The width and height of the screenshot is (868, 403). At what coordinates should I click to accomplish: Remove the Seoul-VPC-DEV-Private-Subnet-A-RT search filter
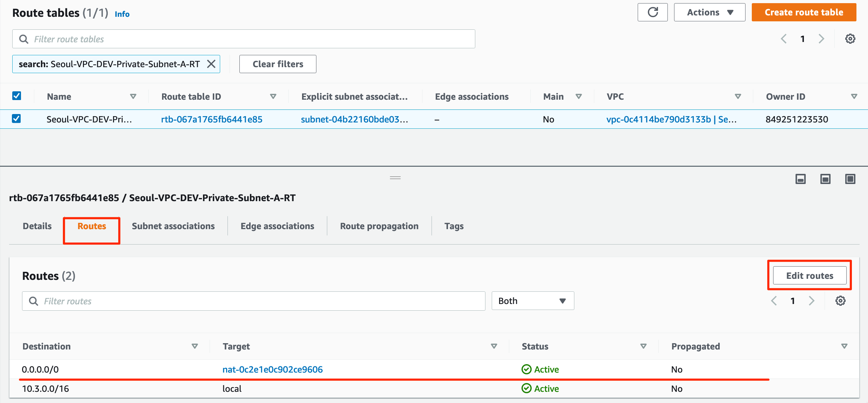[x=211, y=64]
